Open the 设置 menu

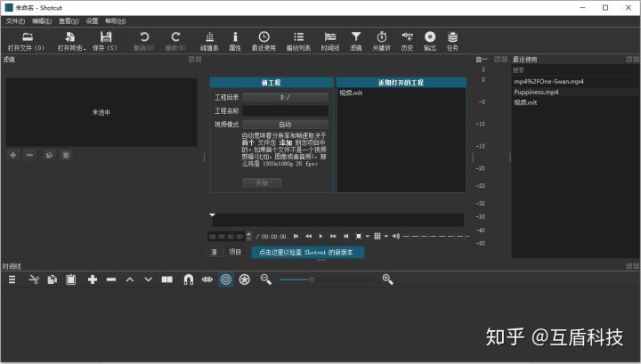point(92,20)
